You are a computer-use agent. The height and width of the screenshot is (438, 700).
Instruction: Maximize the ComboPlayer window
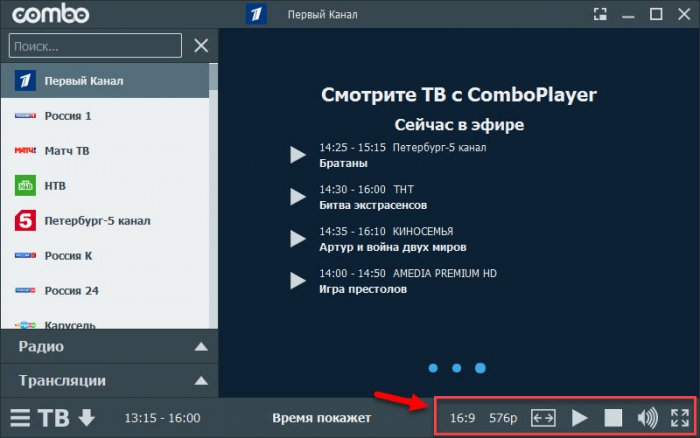pos(656,14)
